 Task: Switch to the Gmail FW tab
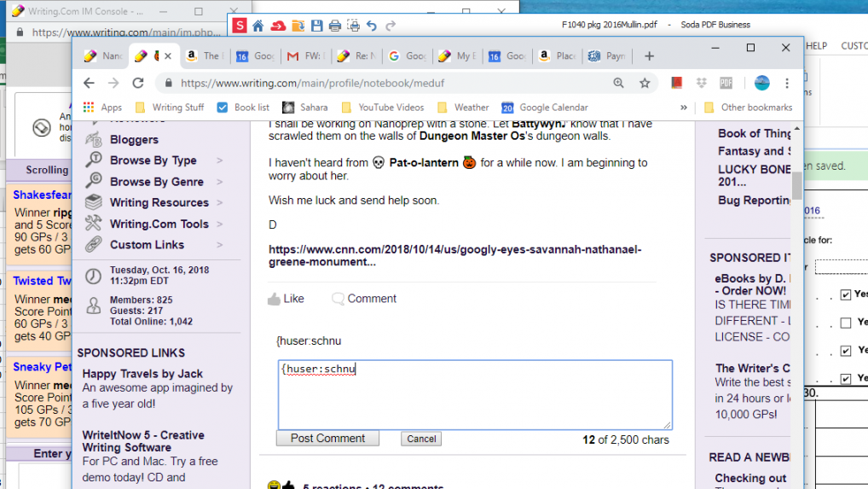[x=304, y=56]
